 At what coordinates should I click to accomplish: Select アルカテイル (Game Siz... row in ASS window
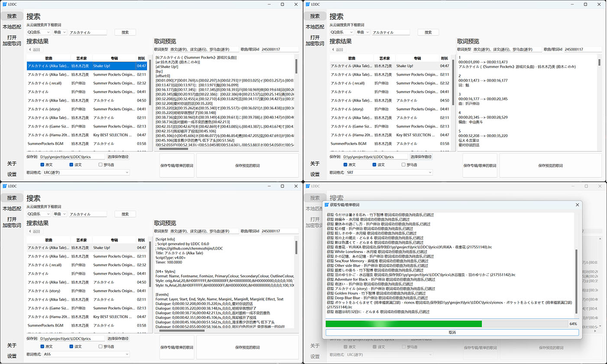(x=87, y=308)
